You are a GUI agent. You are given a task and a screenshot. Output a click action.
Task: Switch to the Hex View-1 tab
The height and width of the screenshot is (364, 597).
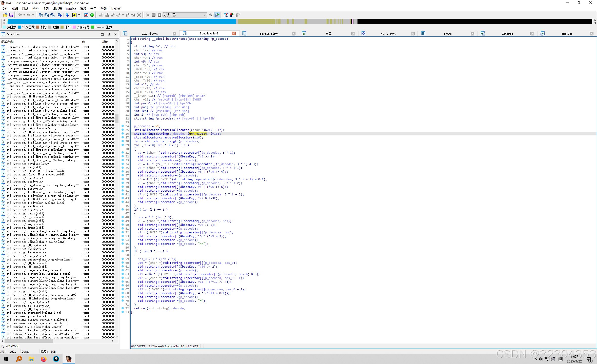click(388, 33)
